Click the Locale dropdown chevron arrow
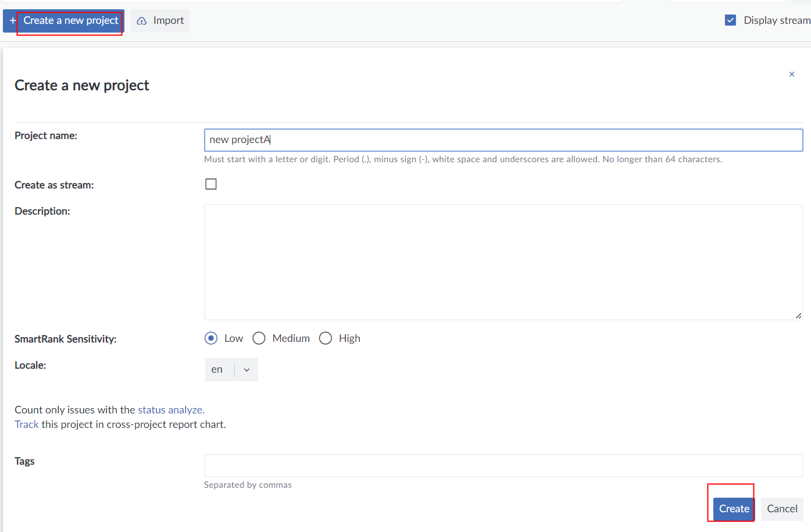The image size is (811, 532). (246, 370)
